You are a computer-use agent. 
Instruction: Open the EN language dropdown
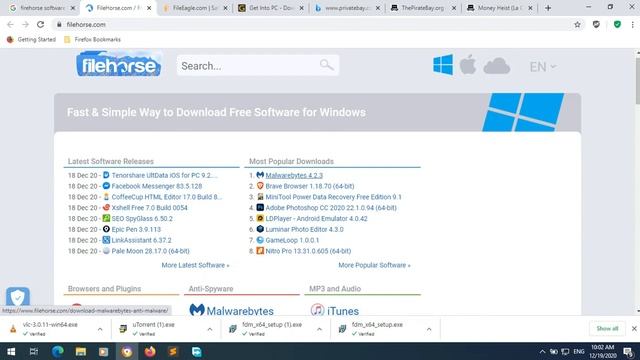tap(542, 67)
